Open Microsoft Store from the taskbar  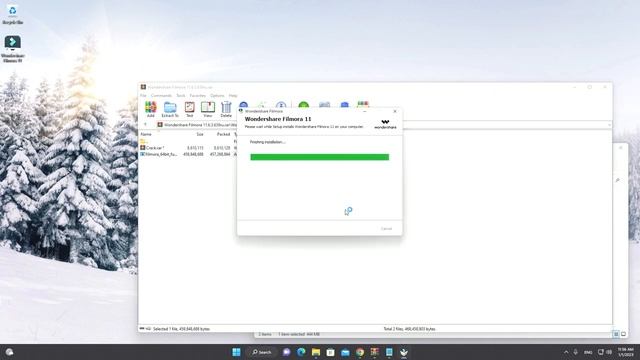pyautogui.click(x=331, y=352)
